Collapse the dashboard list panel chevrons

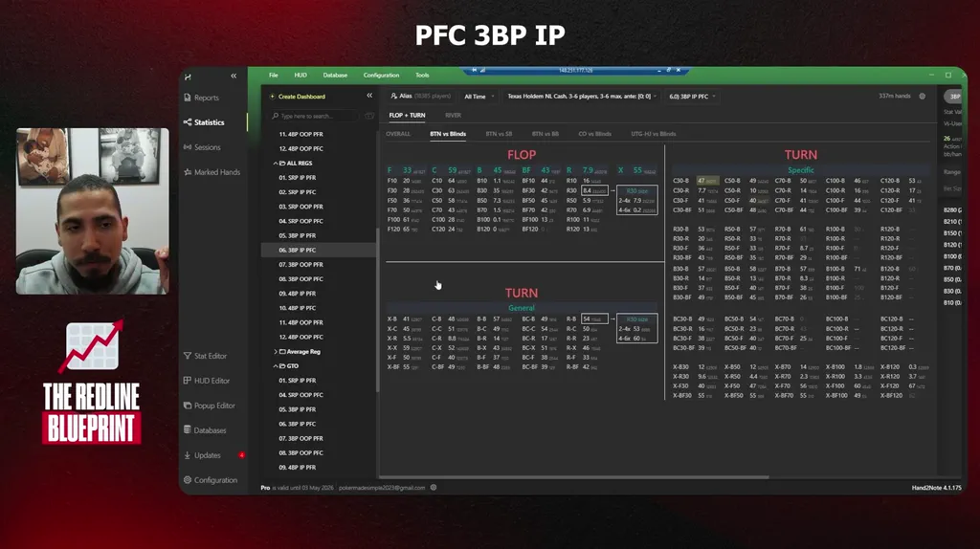click(x=369, y=96)
